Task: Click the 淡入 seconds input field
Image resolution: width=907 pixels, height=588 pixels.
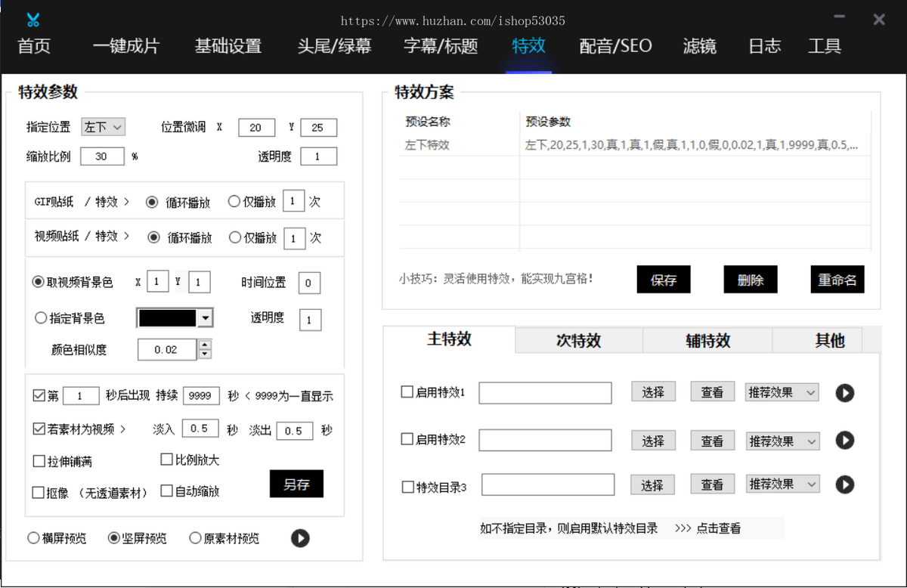Action: (200, 429)
